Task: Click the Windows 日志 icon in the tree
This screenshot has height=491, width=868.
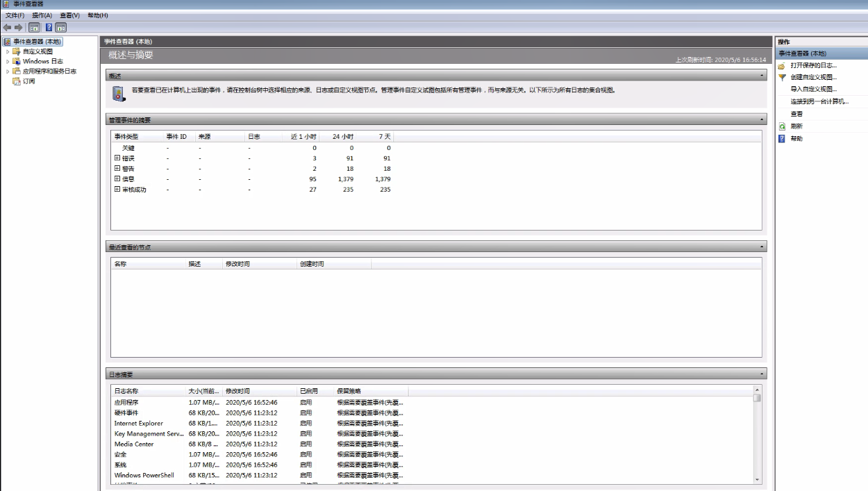Action: coord(17,61)
